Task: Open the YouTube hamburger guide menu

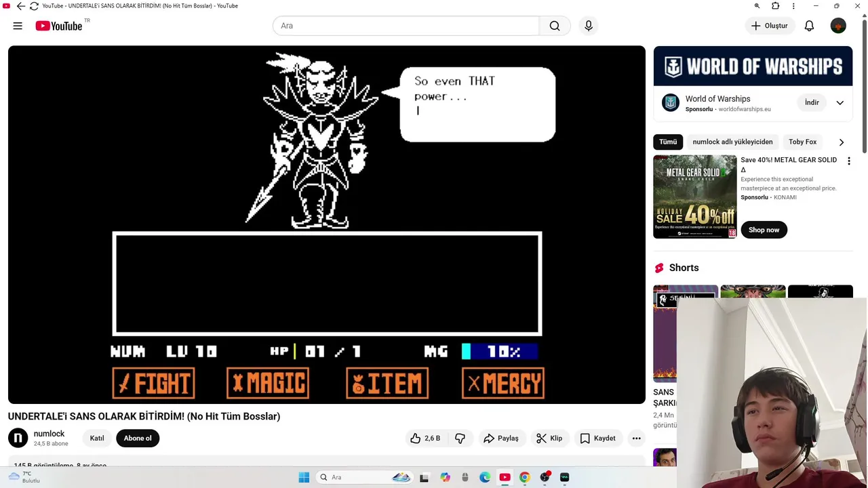Action: pos(18,26)
